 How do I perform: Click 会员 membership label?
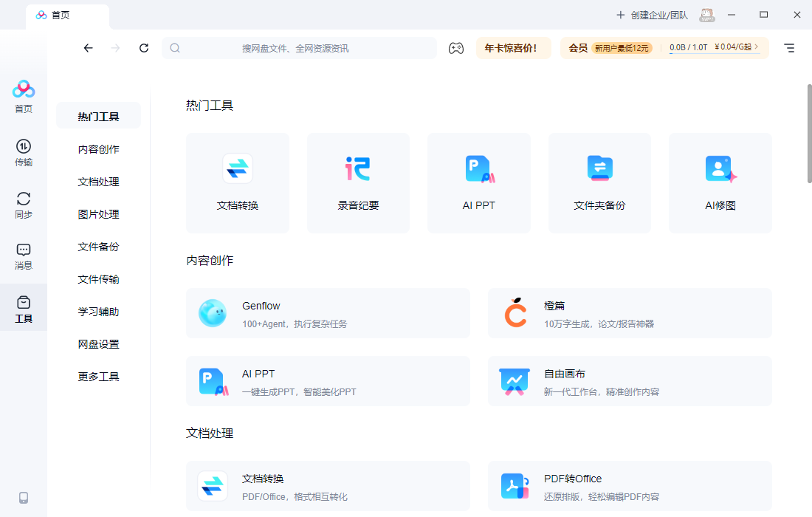click(x=578, y=48)
